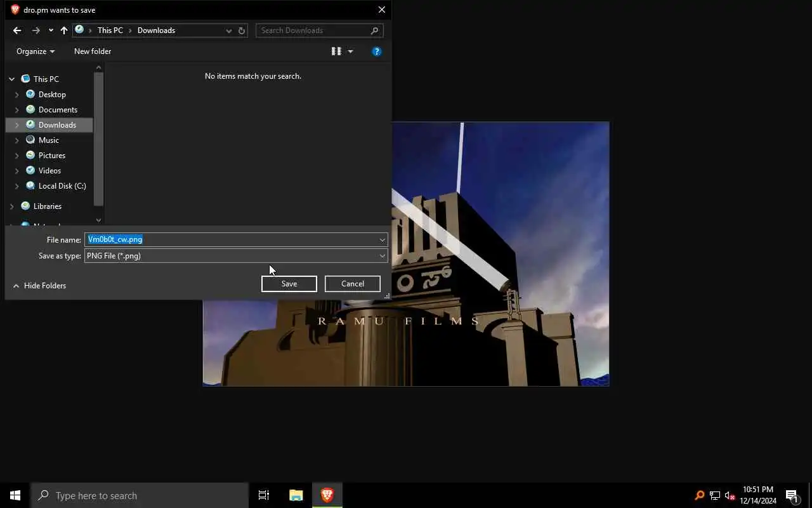Image resolution: width=812 pixels, height=508 pixels.
Task: Select Downloads in navigation pane
Action: pyautogui.click(x=57, y=125)
